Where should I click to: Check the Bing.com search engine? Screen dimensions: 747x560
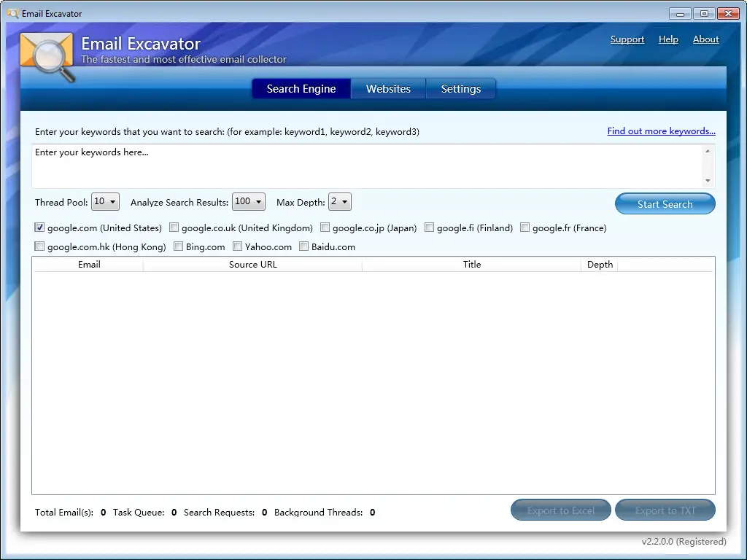coord(178,246)
